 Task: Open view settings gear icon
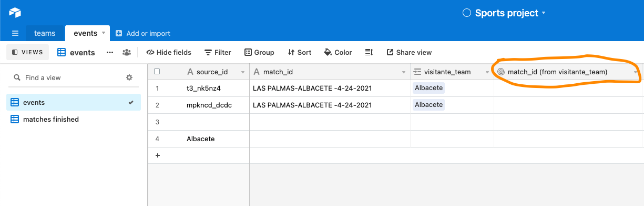129,77
